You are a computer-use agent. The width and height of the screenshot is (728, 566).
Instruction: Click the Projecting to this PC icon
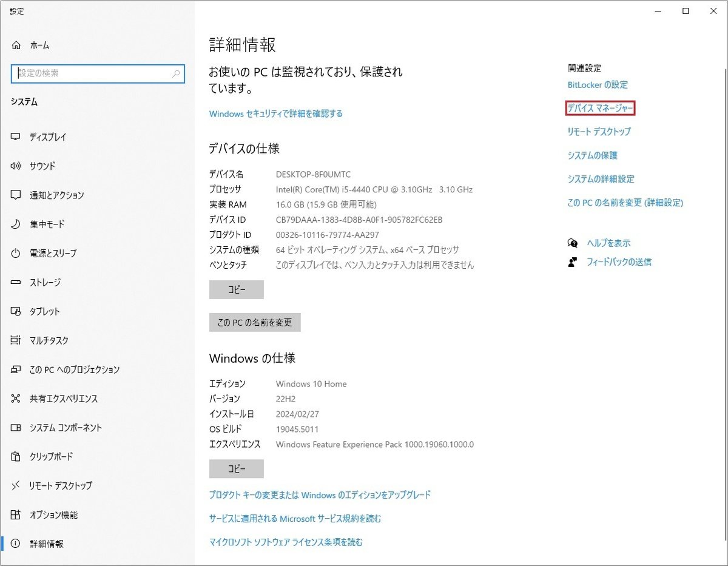click(x=16, y=370)
